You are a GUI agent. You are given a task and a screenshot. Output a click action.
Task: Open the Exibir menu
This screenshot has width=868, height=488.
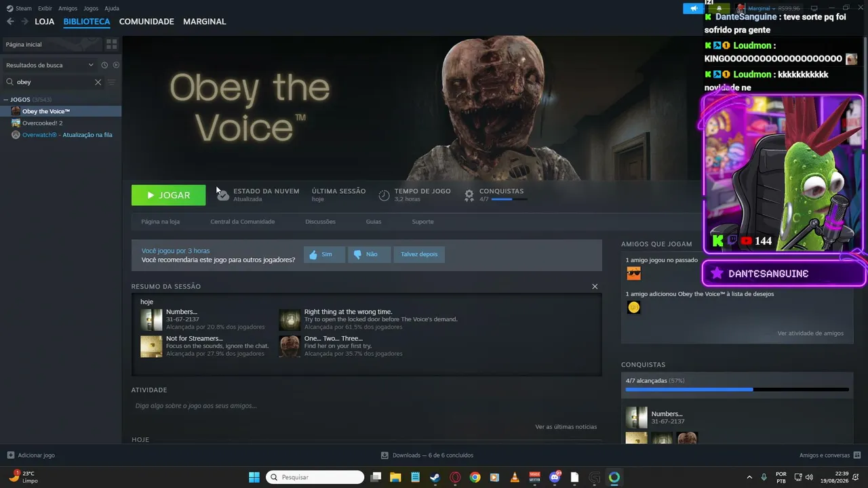click(45, 8)
